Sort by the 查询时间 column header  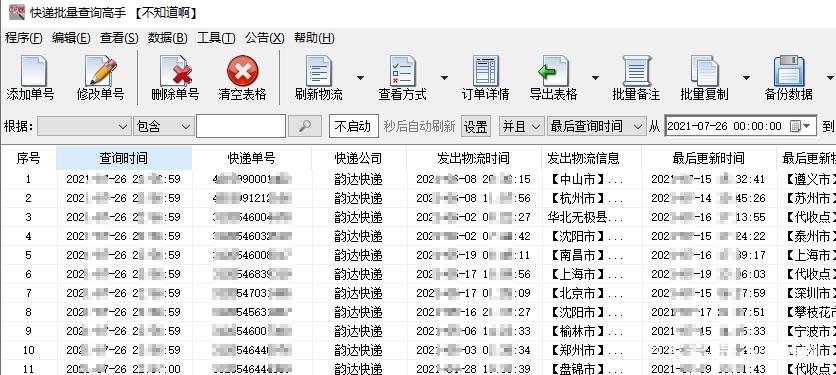tap(124, 158)
